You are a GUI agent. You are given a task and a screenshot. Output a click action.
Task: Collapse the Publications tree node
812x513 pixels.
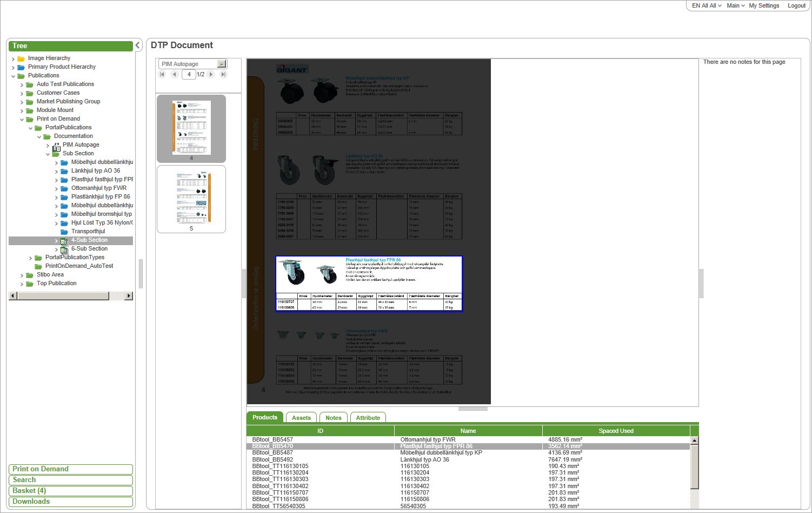tap(14, 76)
